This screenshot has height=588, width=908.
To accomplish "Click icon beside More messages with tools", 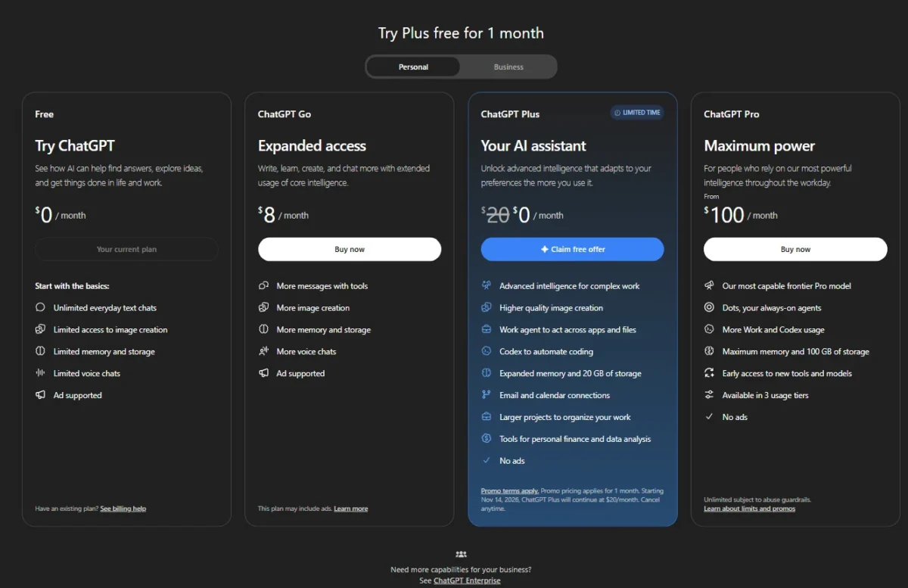I will (263, 286).
